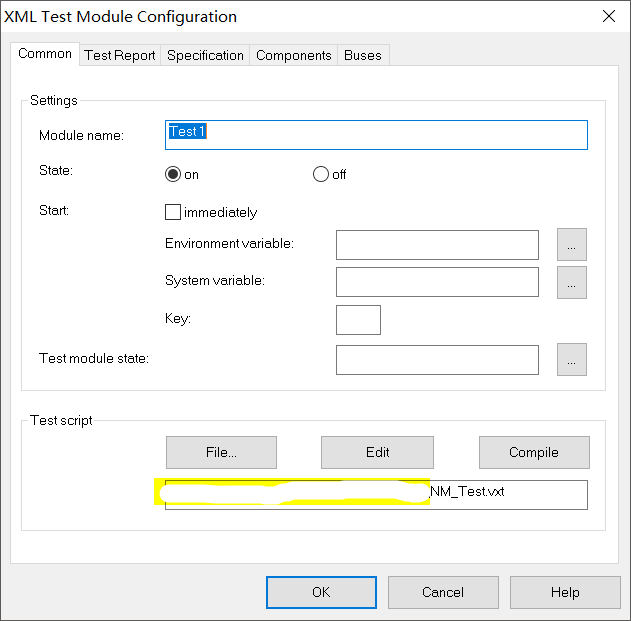The height and width of the screenshot is (621, 631).
Task: Click the Test module state field
Action: tap(437, 359)
